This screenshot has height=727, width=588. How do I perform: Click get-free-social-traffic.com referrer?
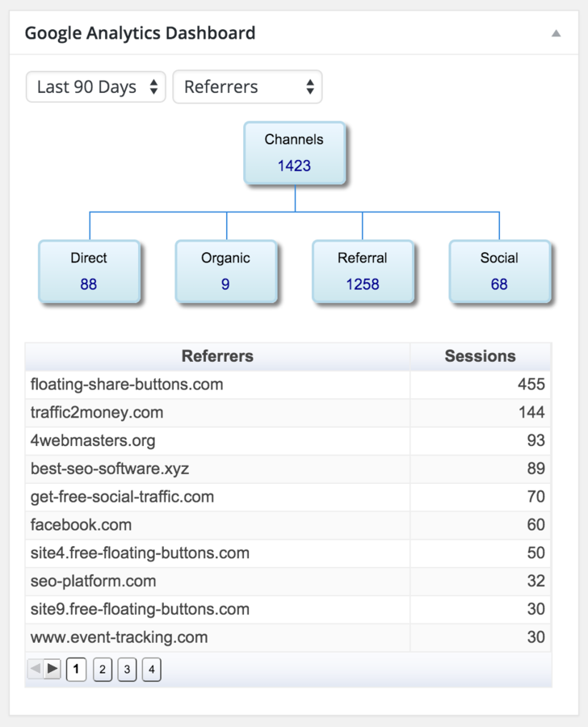(x=122, y=497)
